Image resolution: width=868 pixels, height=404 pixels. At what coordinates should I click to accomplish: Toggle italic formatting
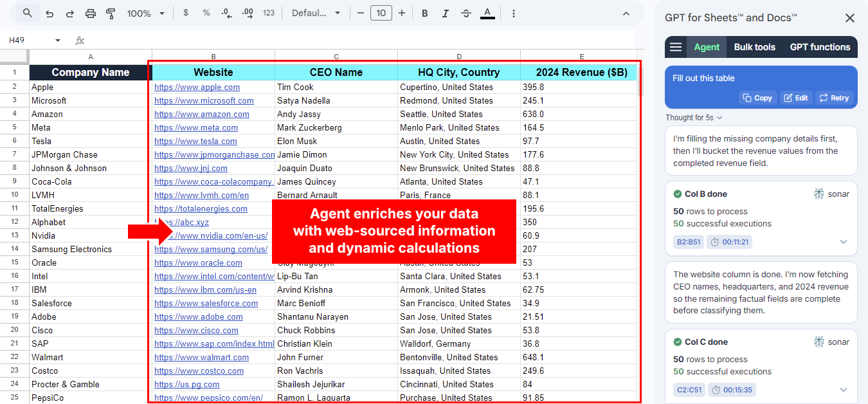pyautogui.click(x=444, y=12)
